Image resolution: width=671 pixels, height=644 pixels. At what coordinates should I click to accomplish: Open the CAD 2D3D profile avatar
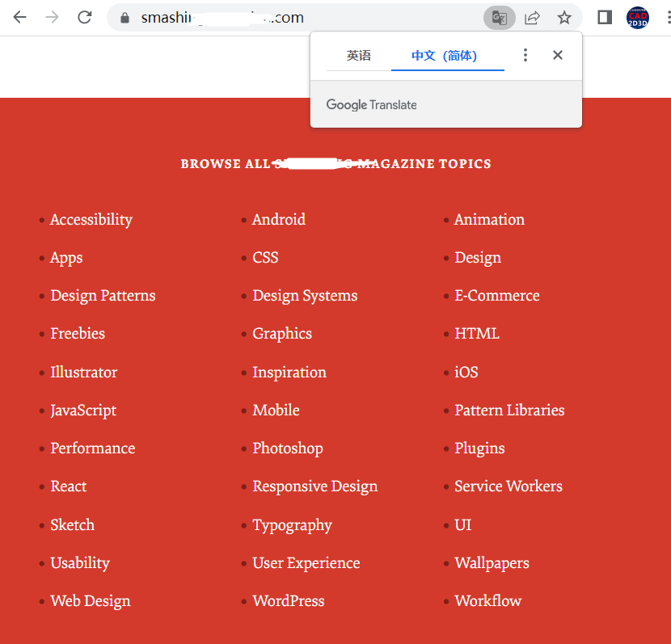click(x=637, y=18)
